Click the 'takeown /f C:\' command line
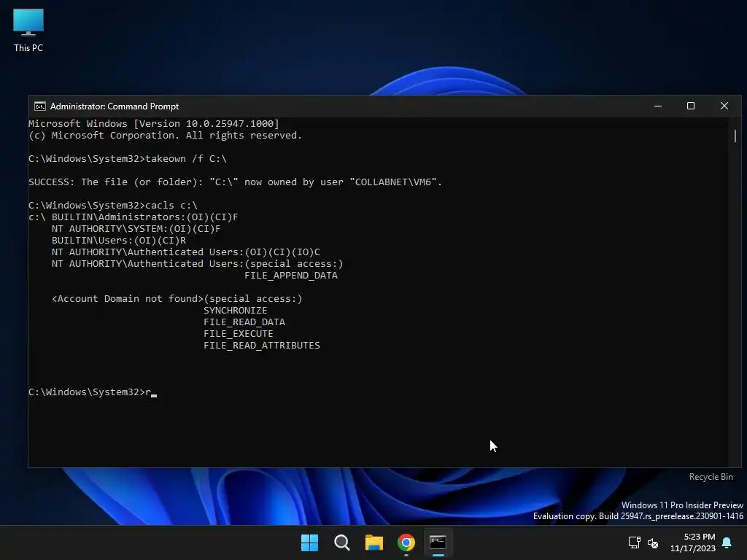 [127, 158]
